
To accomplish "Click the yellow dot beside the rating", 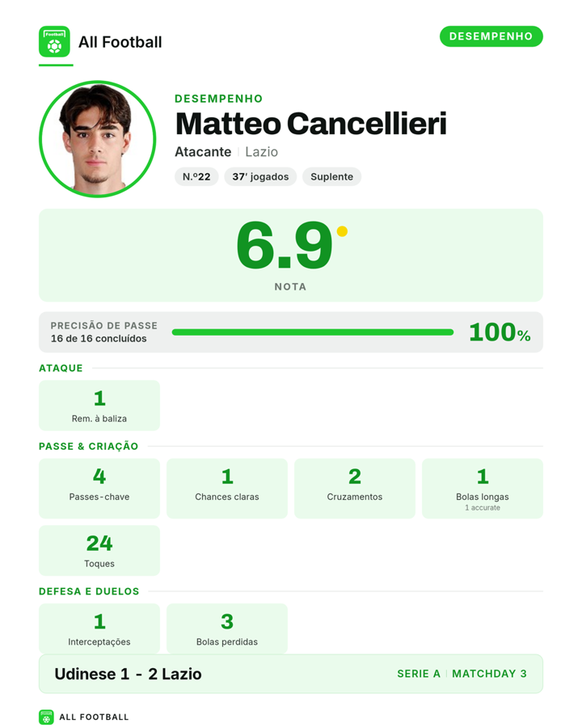I will pyautogui.click(x=342, y=231).
